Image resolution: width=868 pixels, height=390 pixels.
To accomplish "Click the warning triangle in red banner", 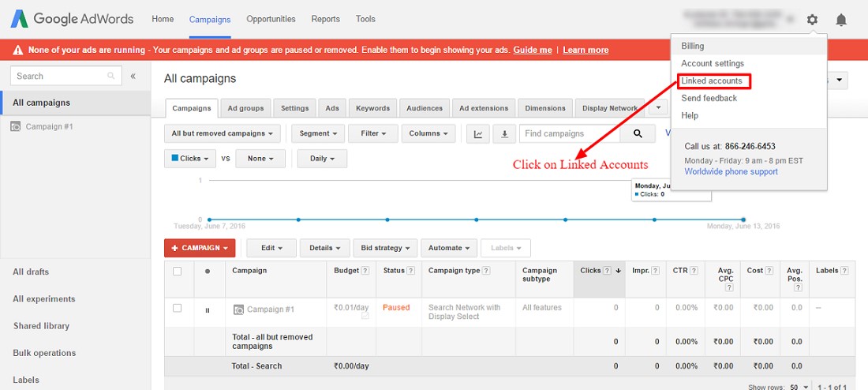I will pos(18,50).
